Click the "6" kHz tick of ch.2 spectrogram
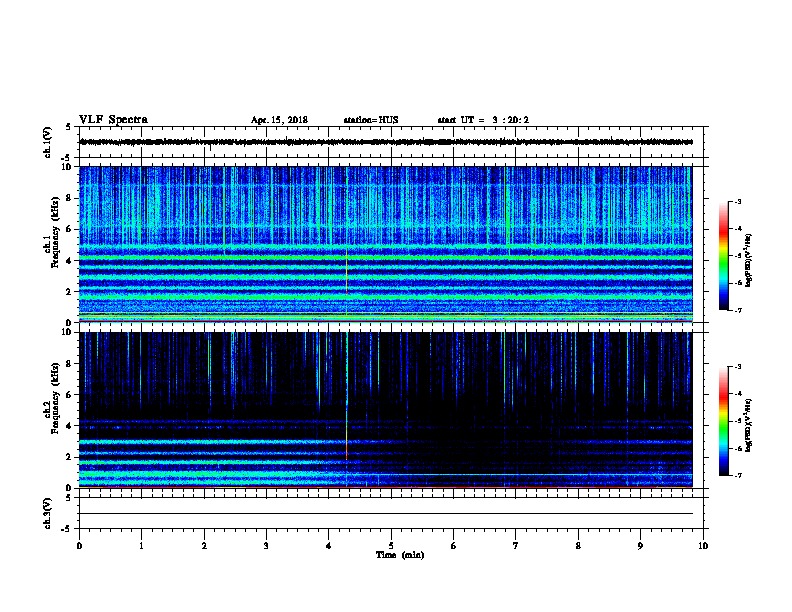 tap(69, 395)
